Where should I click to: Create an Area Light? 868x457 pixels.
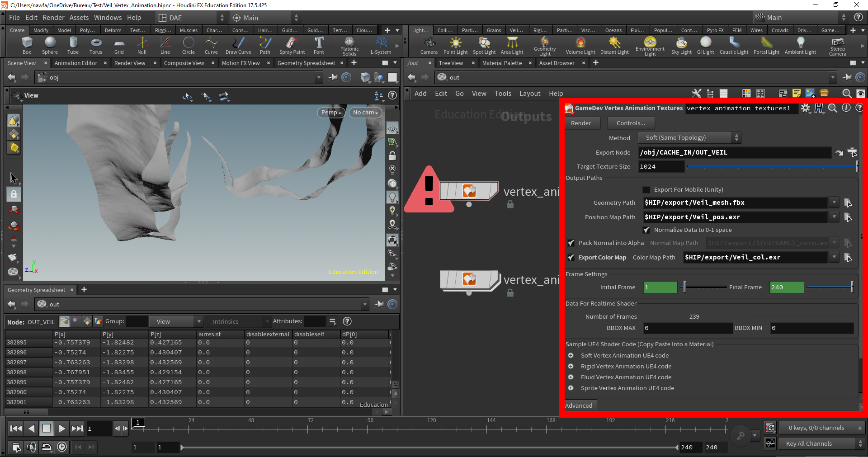(512, 46)
